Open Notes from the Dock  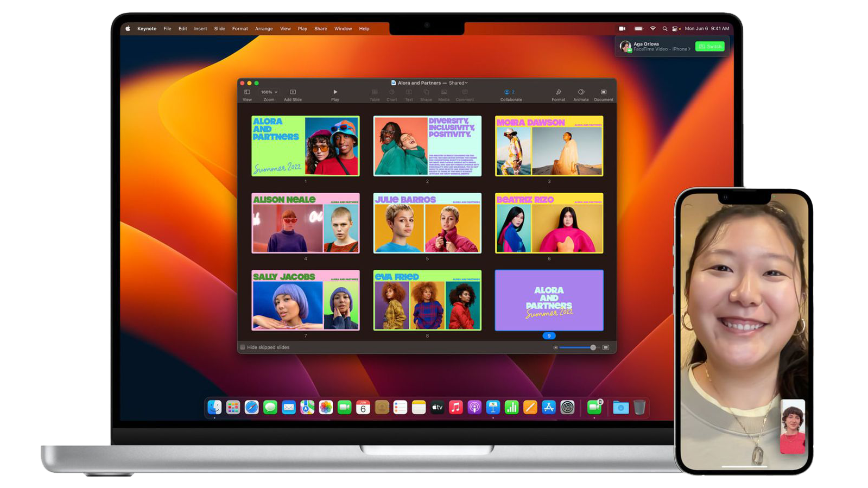419,407
